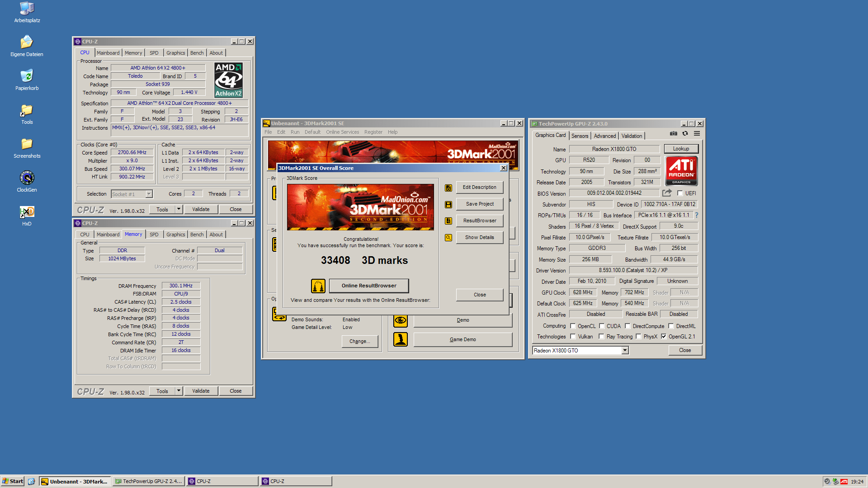The image size is (868, 488).
Task: Click the GPU-Z BIOS export share icon
Action: pos(667,193)
